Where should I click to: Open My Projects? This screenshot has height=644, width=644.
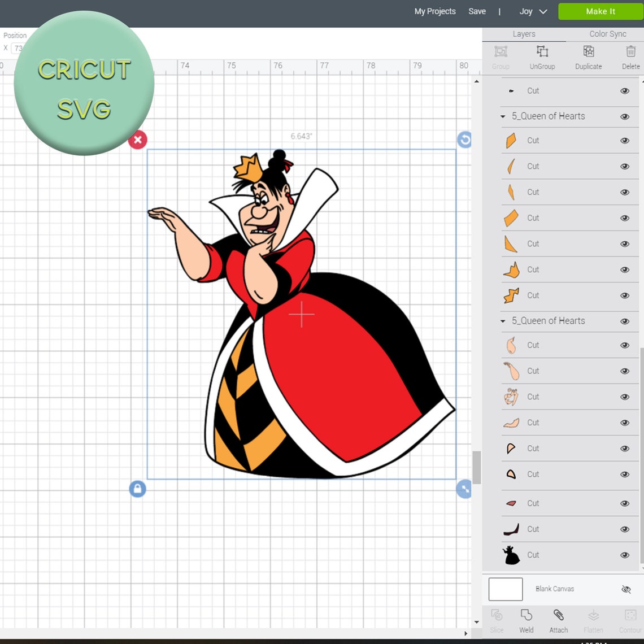point(435,11)
